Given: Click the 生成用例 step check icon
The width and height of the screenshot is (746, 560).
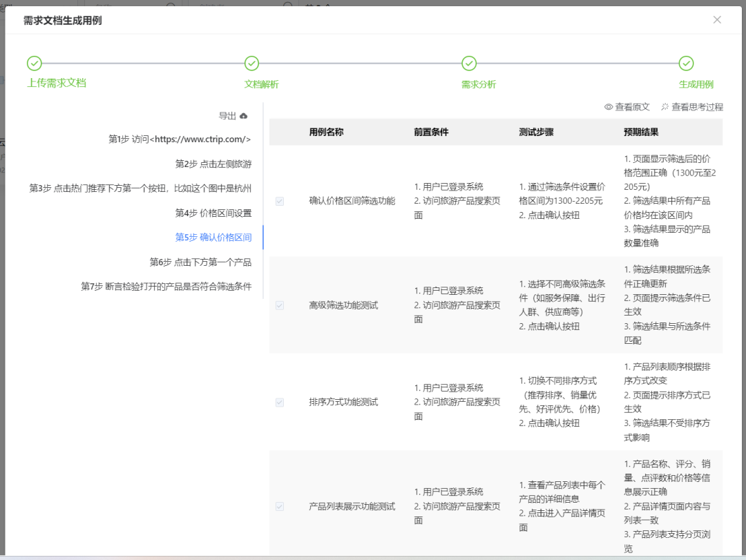Looking at the screenshot, I should [686, 64].
